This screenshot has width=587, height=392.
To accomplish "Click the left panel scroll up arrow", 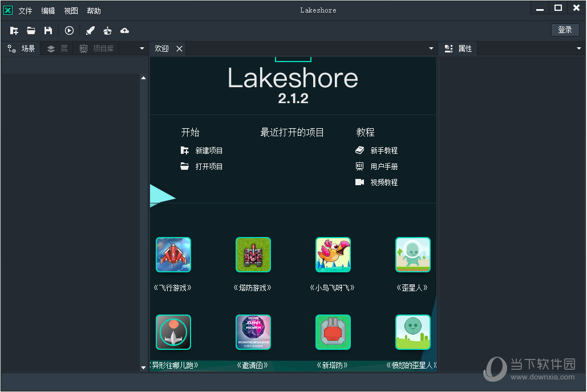I will pyautogui.click(x=143, y=78).
